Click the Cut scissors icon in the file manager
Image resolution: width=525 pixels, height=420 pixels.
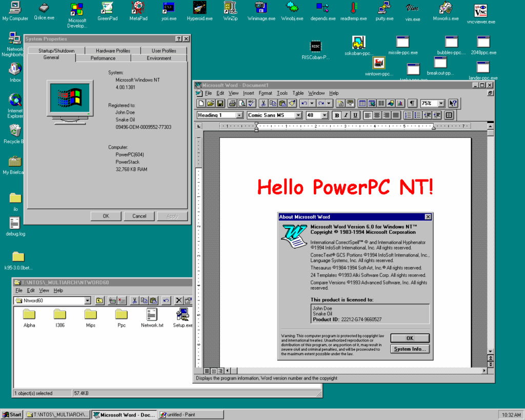pyautogui.click(x=134, y=300)
